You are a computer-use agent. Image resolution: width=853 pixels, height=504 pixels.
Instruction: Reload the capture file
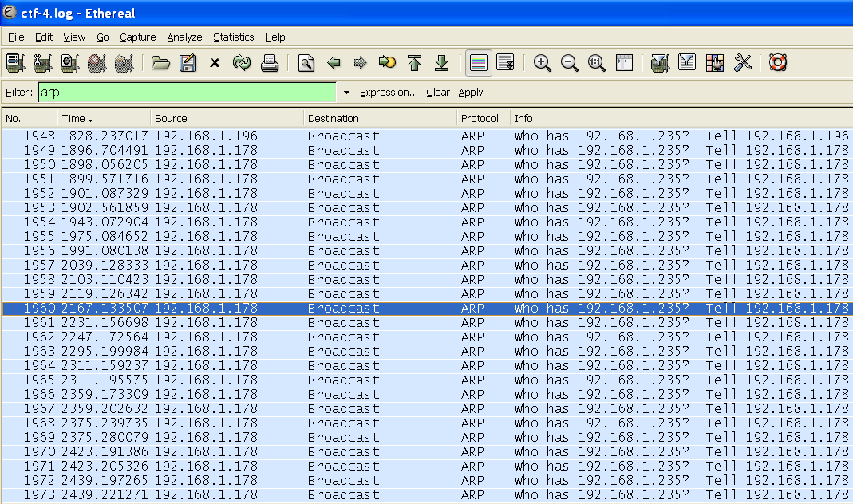click(242, 63)
